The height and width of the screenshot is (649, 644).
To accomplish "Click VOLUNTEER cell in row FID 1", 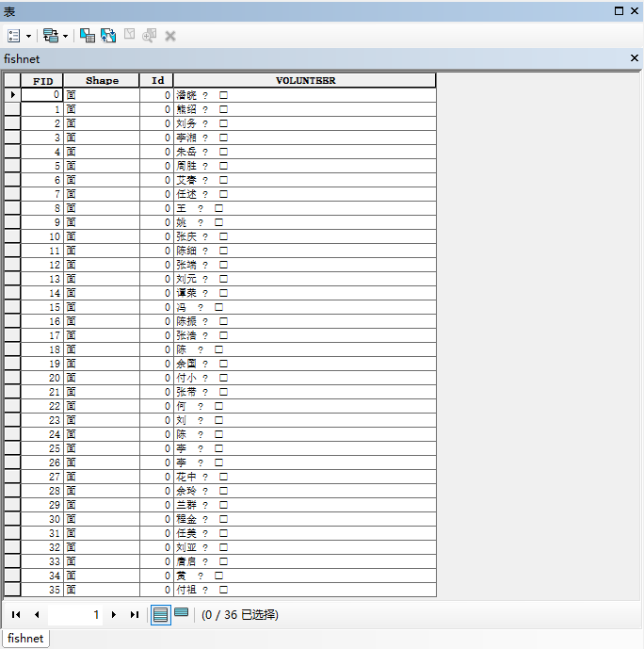I will click(x=305, y=109).
